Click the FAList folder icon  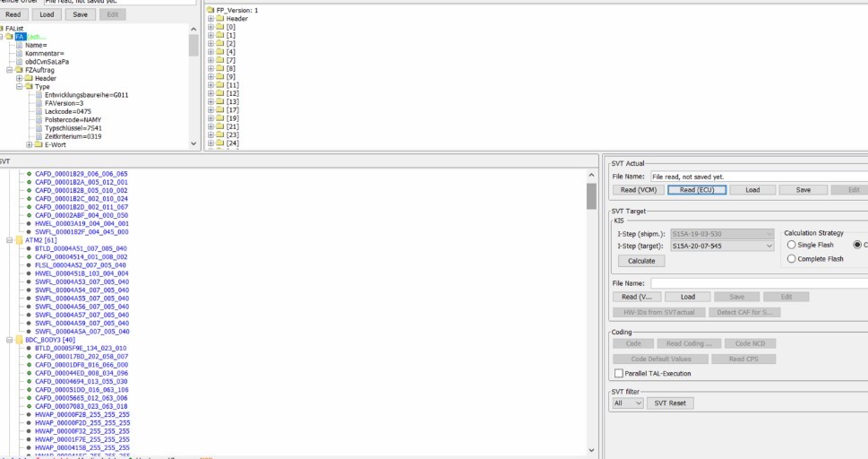pos(2,29)
